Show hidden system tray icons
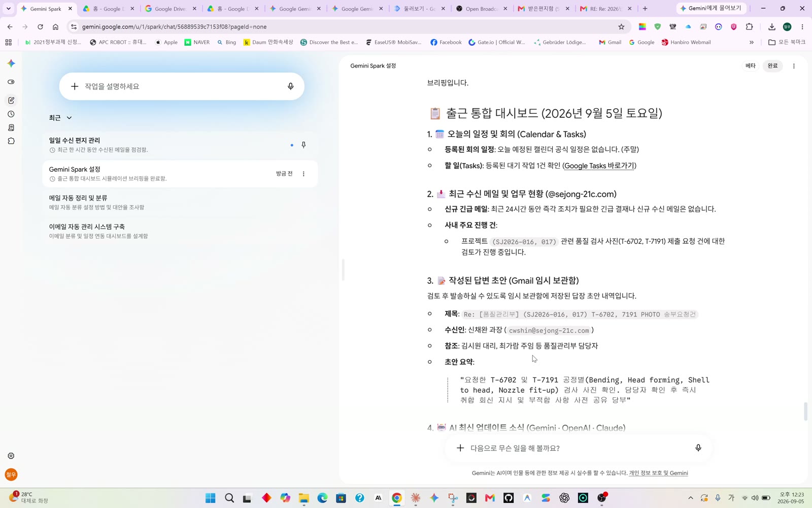This screenshot has height=508, width=812. point(691,498)
